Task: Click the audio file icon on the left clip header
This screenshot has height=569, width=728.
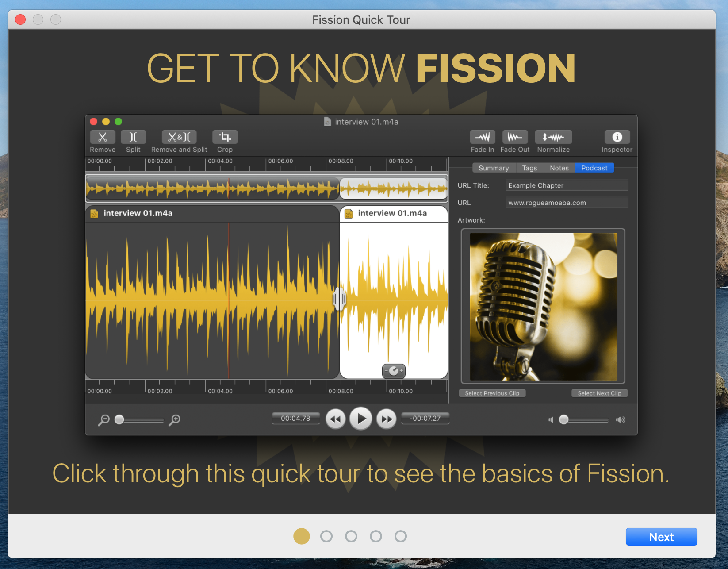Action: [94, 214]
